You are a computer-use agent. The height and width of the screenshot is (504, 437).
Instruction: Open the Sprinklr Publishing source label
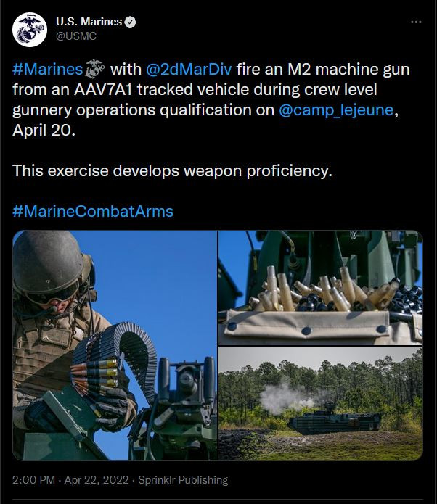183,480
